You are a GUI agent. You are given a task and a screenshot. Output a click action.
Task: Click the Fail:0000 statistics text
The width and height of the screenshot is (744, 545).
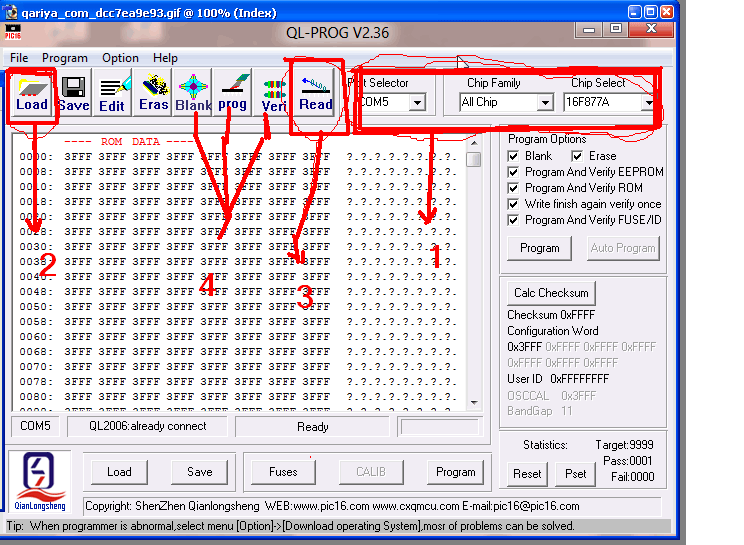click(x=632, y=477)
